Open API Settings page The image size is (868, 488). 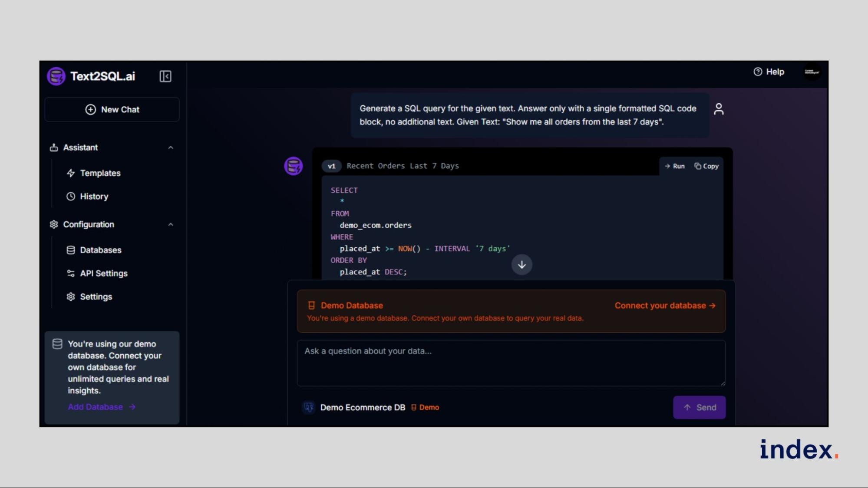pyautogui.click(x=103, y=273)
